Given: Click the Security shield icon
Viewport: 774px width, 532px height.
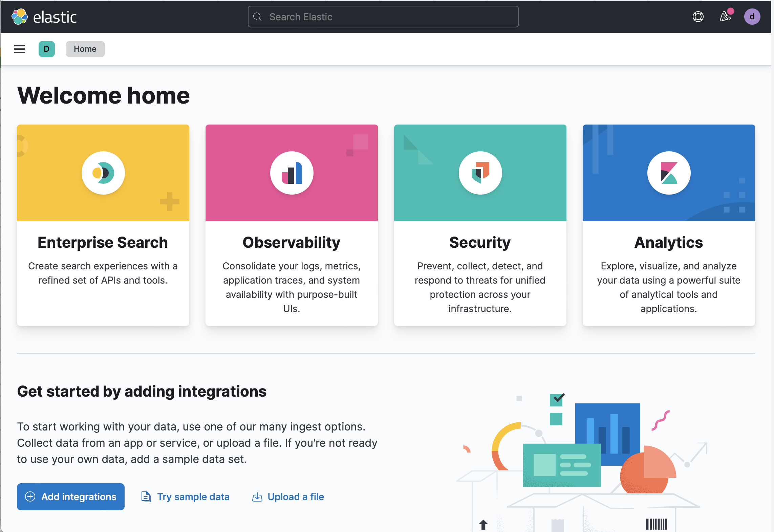Looking at the screenshot, I should click(480, 173).
